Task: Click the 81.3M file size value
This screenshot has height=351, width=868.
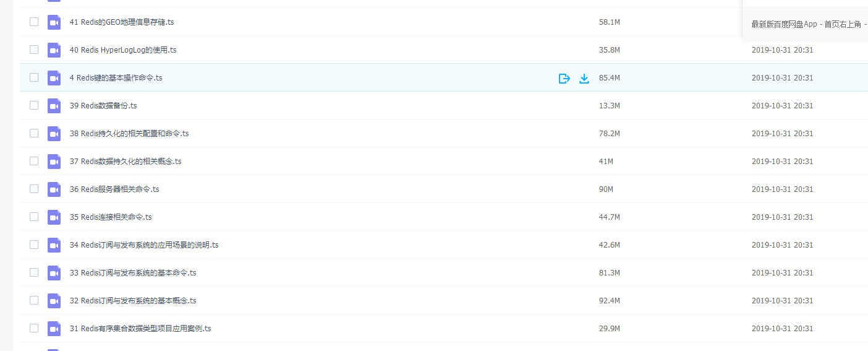Action: click(610, 273)
